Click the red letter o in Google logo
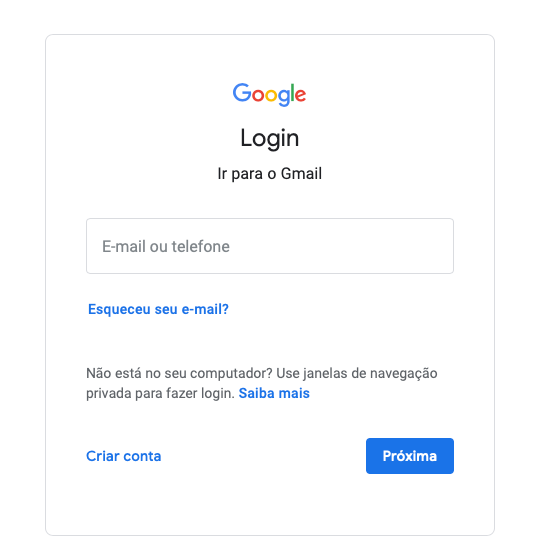The height and width of the screenshot is (558, 547). point(258,95)
